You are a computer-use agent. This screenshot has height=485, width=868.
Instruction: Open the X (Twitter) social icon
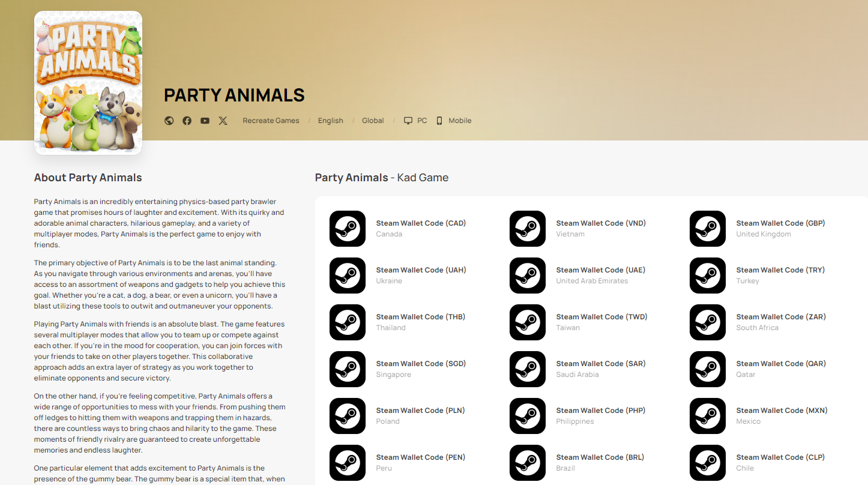tap(223, 121)
